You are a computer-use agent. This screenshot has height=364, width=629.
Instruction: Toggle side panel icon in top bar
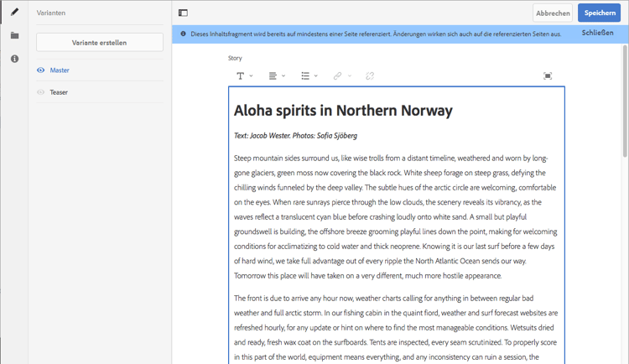(183, 13)
